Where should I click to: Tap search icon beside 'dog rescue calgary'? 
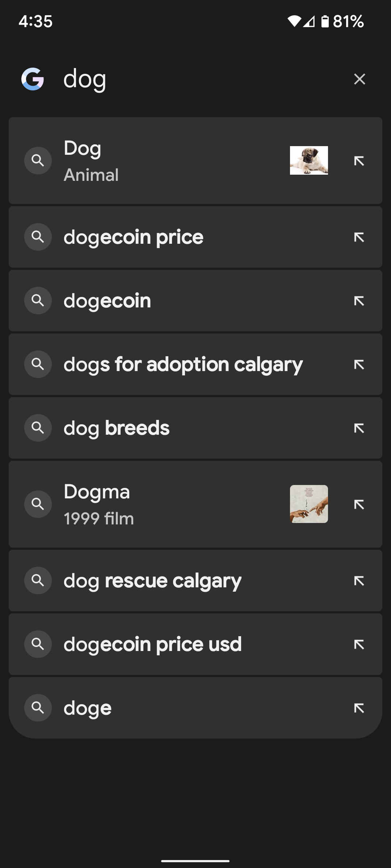pos(38,580)
